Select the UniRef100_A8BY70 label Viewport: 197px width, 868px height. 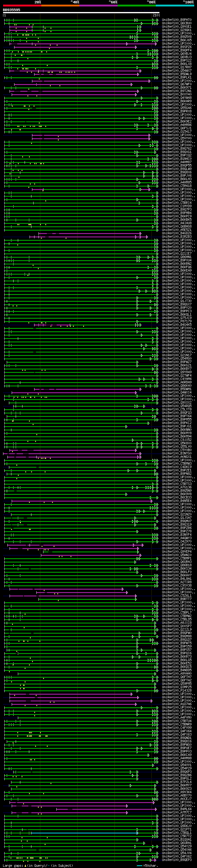[177, 795]
